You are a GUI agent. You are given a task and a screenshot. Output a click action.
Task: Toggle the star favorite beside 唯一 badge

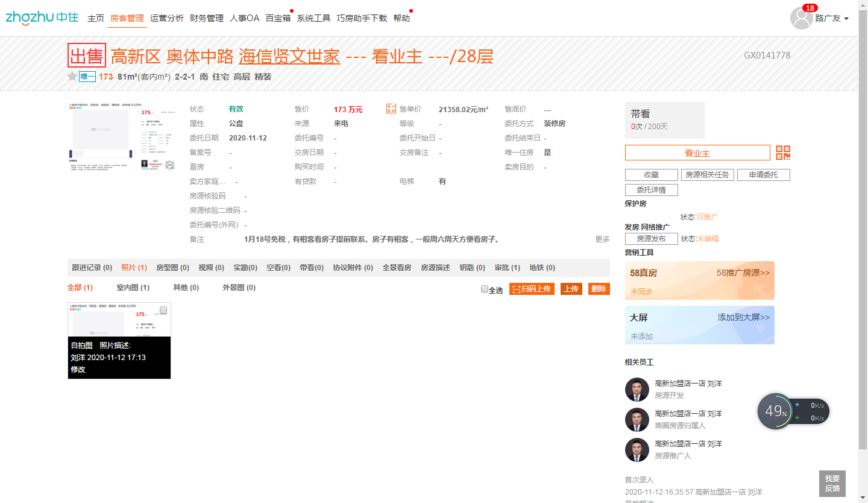pyautogui.click(x=72, y=77)
